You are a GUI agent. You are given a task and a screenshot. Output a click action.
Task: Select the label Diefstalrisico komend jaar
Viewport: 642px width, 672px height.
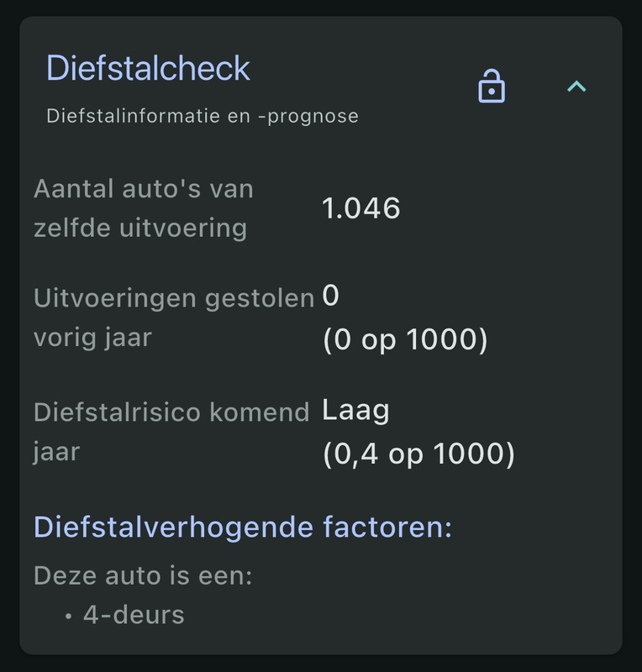click(171, 432)
